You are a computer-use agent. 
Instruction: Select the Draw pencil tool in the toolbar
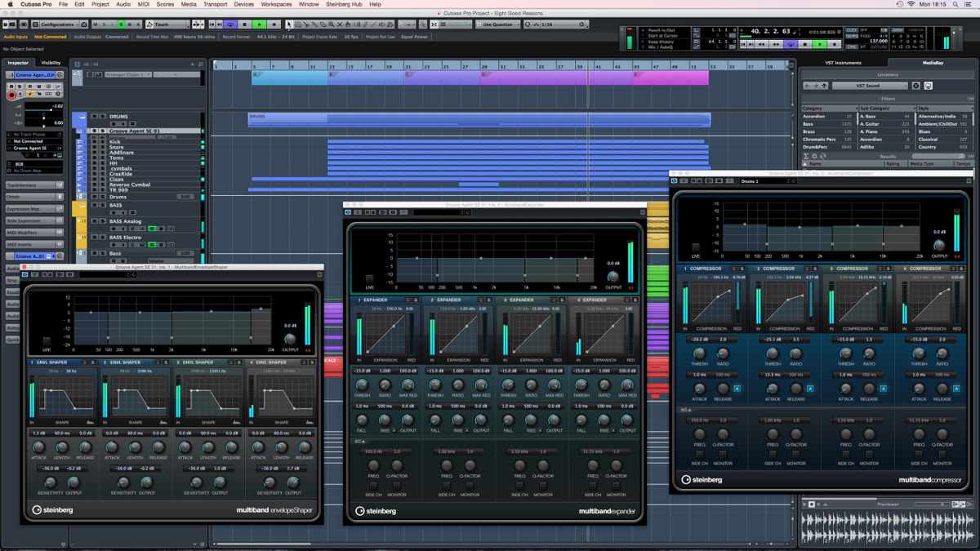pyautogui.click(x=365, y=25)
